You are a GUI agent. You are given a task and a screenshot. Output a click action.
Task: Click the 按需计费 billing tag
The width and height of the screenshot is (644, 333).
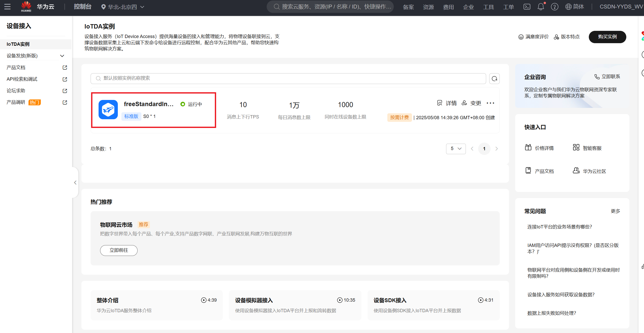399,117
